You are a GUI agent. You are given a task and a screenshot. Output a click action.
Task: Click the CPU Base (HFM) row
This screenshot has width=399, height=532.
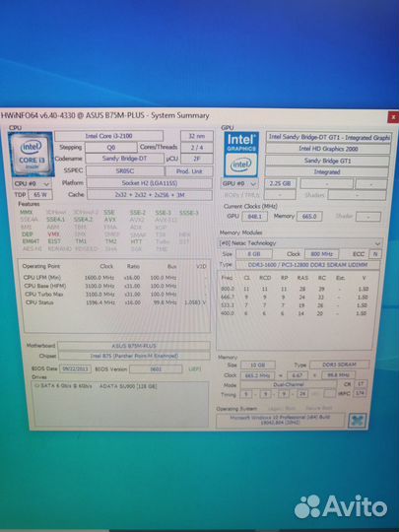[114, 286]
